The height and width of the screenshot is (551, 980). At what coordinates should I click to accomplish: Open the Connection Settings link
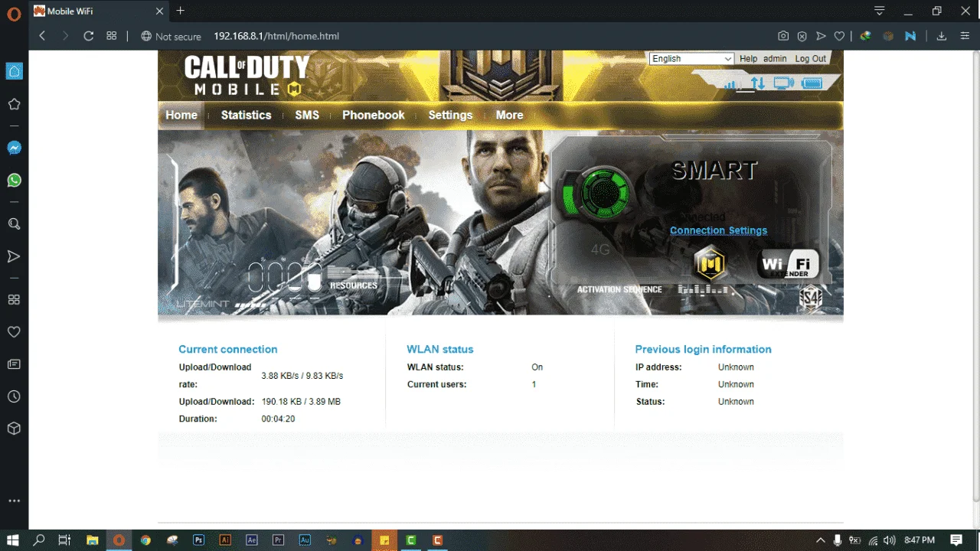point(718,230)
